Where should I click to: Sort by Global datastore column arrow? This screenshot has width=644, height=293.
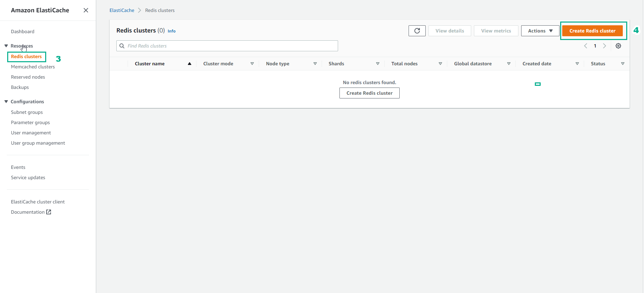pos(509,64)
